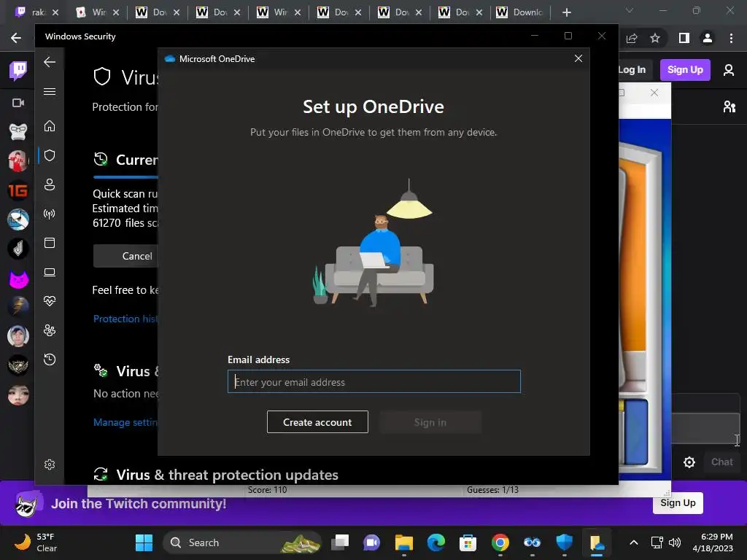
Task: Open Protection history icon in sidebar
Action: point(50,359)
